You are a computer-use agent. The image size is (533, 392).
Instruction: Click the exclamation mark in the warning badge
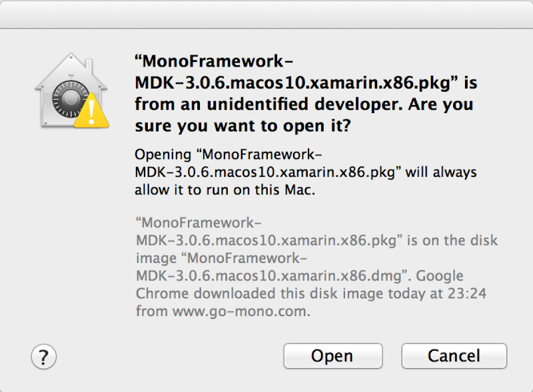pyautogui.click(x=91, y=112)
